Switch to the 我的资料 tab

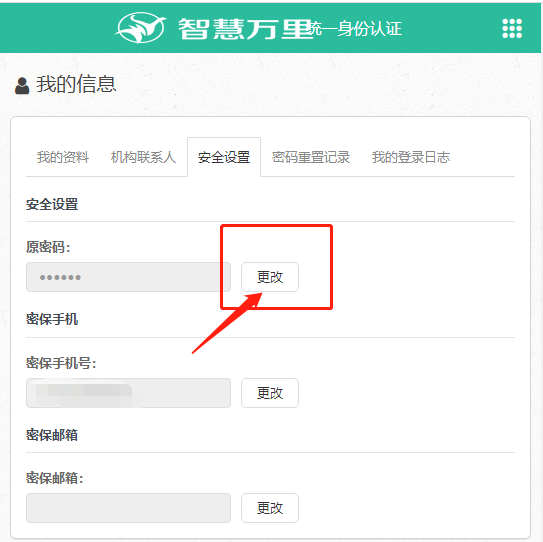(x=63, y=157)
